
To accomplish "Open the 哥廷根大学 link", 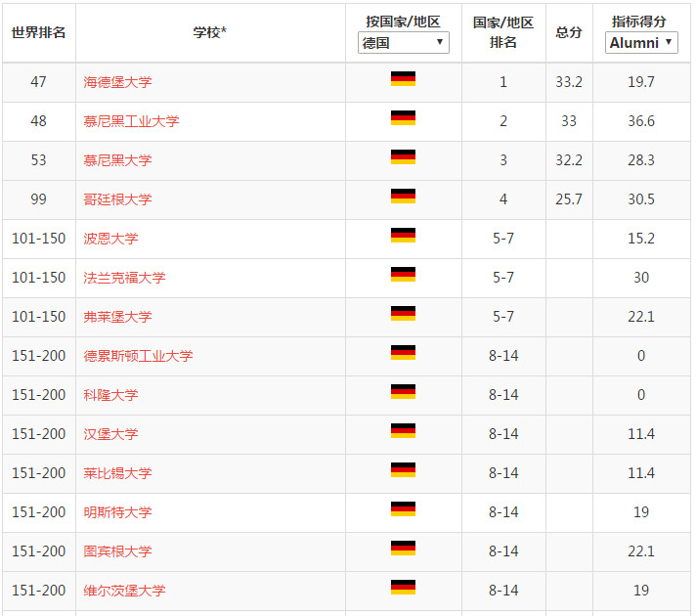I will (x=117, y=199).
